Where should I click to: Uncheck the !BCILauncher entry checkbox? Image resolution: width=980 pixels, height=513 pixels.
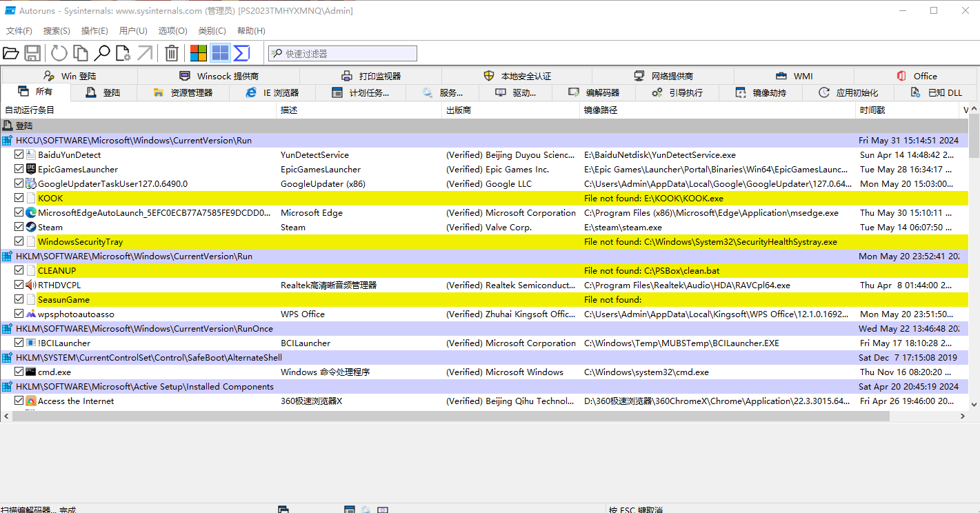click(x=19, y=343)
